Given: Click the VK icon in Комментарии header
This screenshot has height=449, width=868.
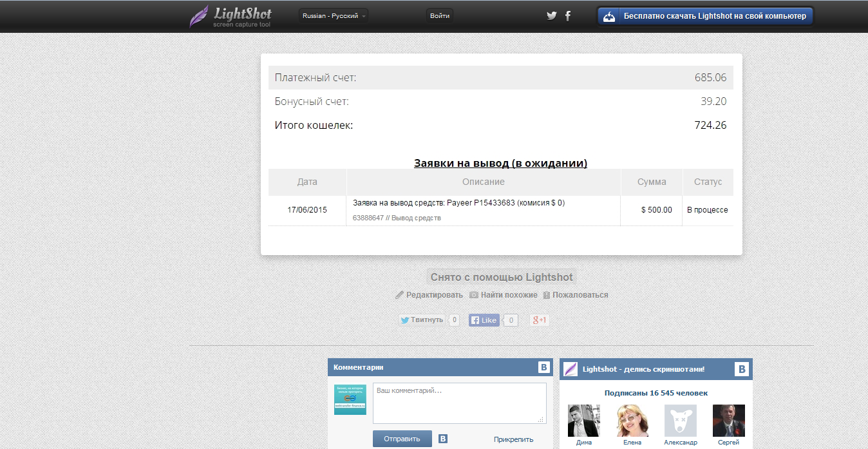Looking at the screenshot, I should 544,368.
